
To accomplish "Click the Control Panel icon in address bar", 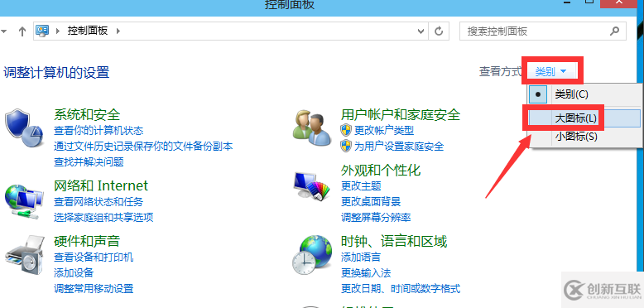I will coord(42,31).
